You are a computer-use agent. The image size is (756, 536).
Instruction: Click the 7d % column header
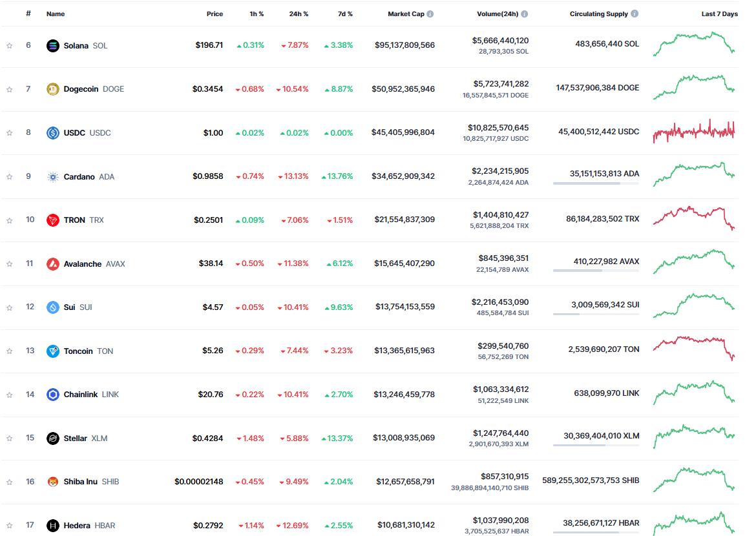pos(343,14)
